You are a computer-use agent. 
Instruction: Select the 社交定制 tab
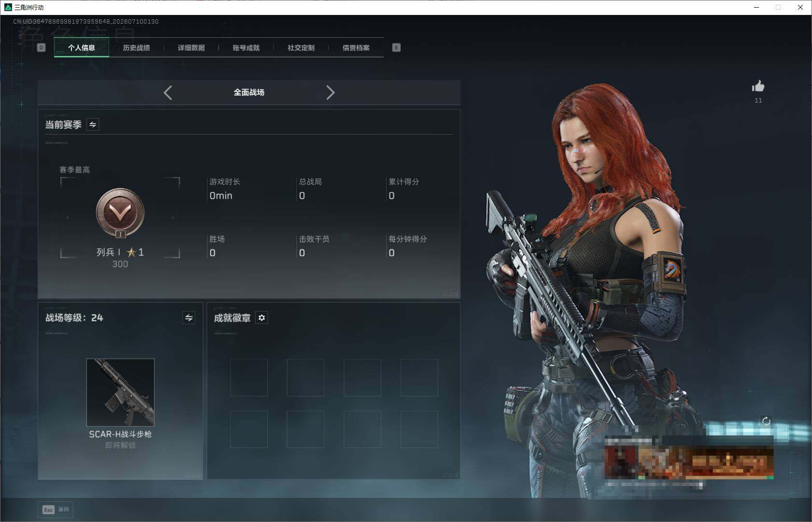301,48
